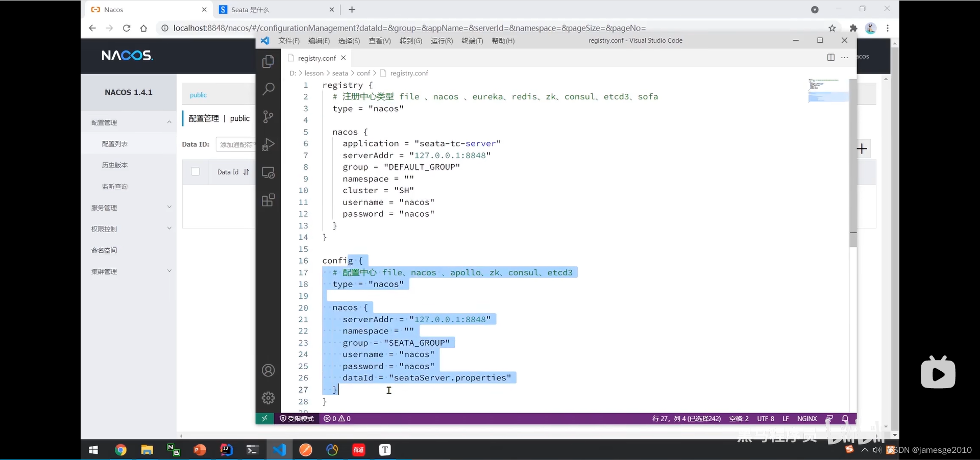
Task: Expand the 服务管理 menu in Nacos sidebar
Action: pos(169,207)
